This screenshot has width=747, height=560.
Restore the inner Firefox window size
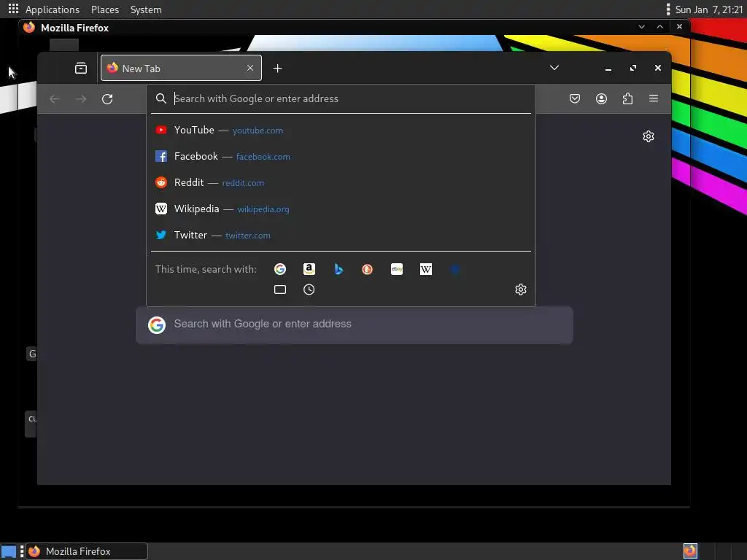coord(633,68)
